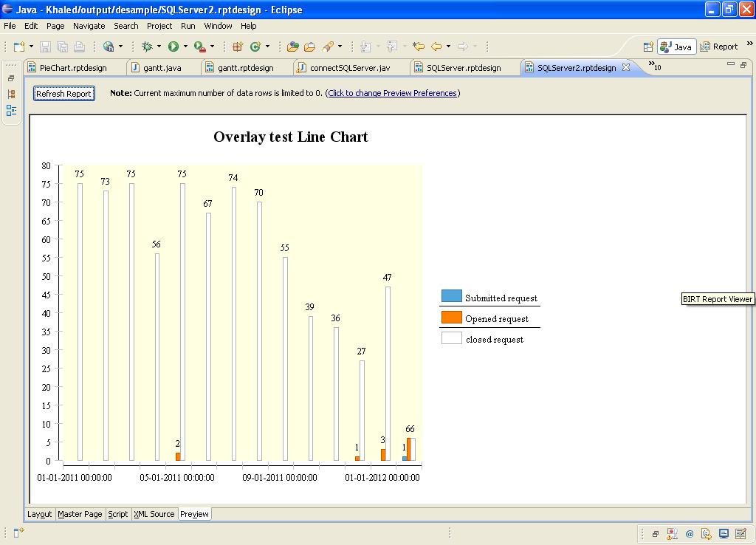Open the Window menu
This screenshot has width=756, height=545.
pos(218,26)
